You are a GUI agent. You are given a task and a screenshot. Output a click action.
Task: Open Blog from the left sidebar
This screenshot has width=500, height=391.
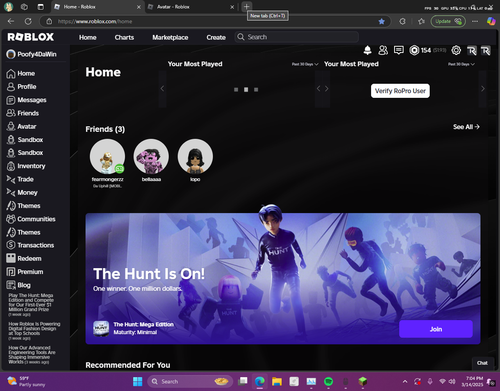[19, 285]
